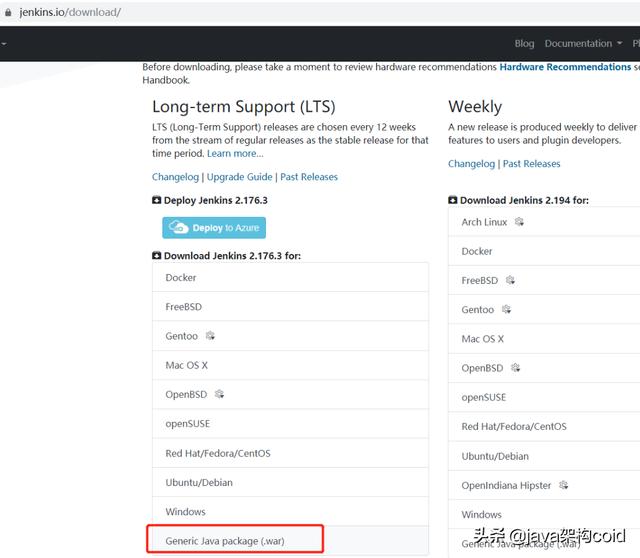
Task: Follow the 'Learn more...' LTS link
Action: point(235,153)
